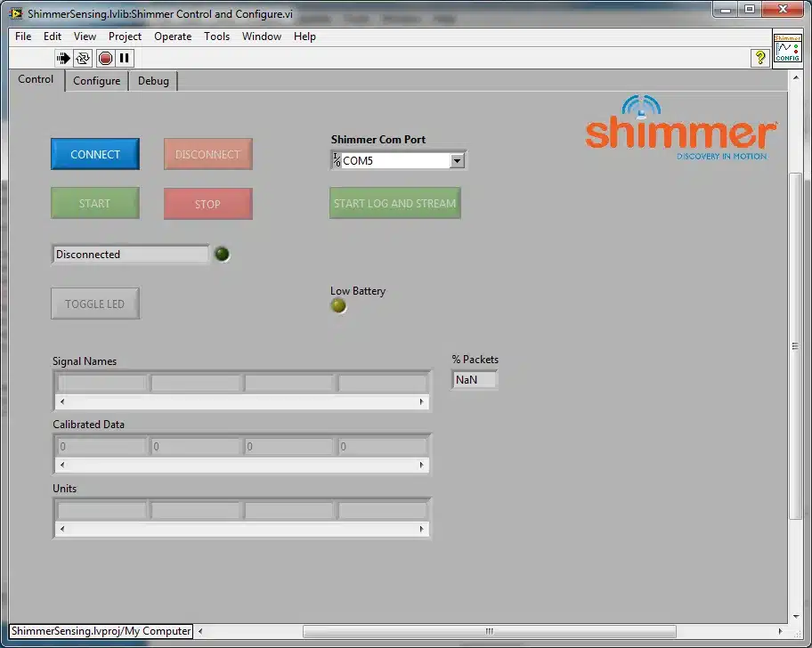Click the blue CONNECT button

pos(95,154)
